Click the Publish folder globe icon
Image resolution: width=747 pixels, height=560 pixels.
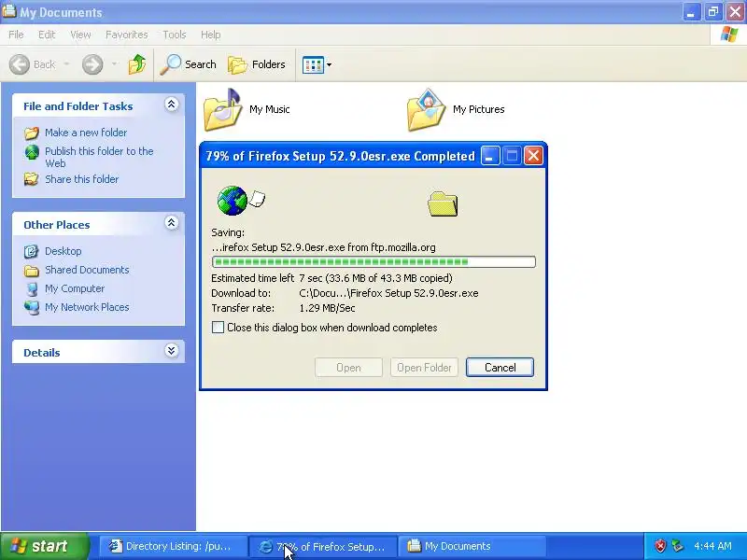click(x=32, y=152)
